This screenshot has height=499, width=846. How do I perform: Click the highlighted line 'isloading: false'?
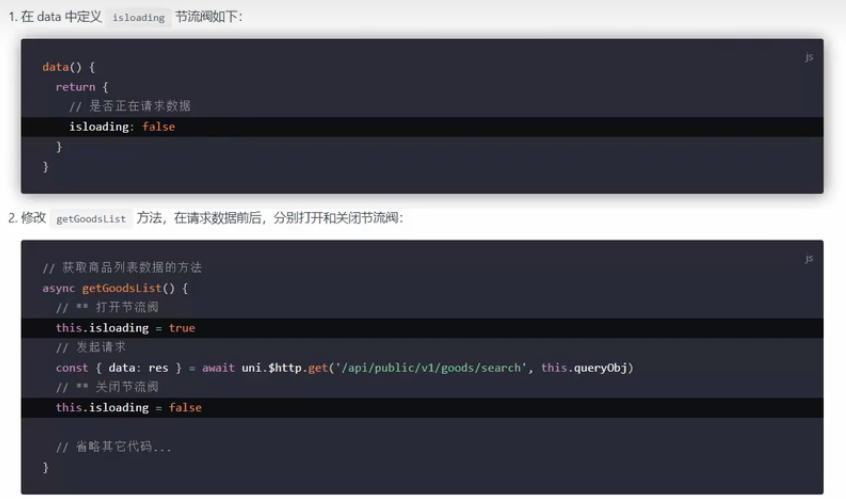click(x=422, y=127)
